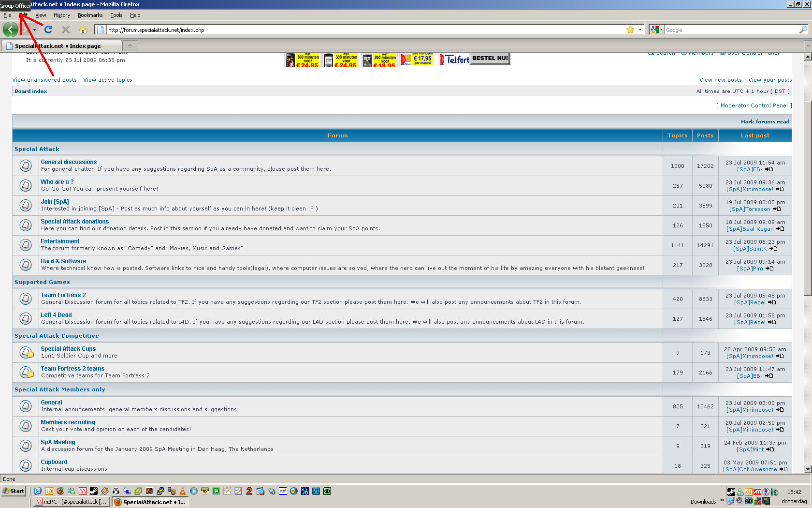Open the URL history dropdown in address bar
Image resolution: width=812 pixels, height=508 pixels.
coord(640,30)
